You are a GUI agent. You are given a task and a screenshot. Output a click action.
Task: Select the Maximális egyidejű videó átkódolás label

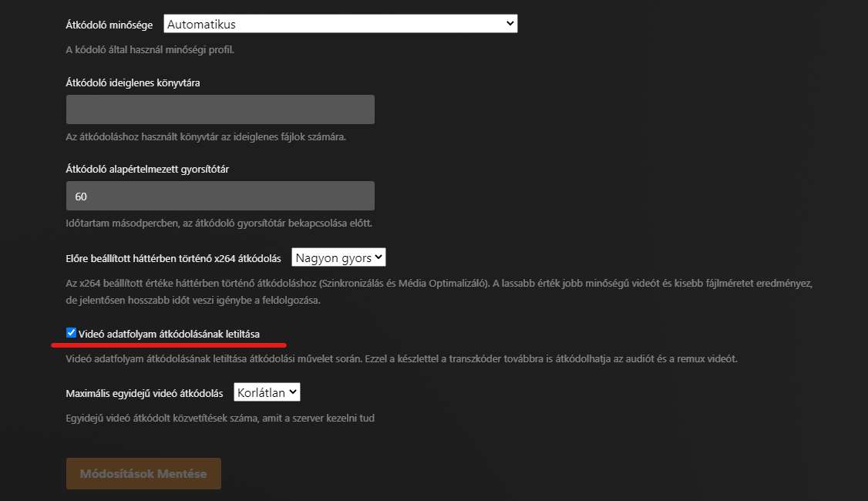click(144, 394)
